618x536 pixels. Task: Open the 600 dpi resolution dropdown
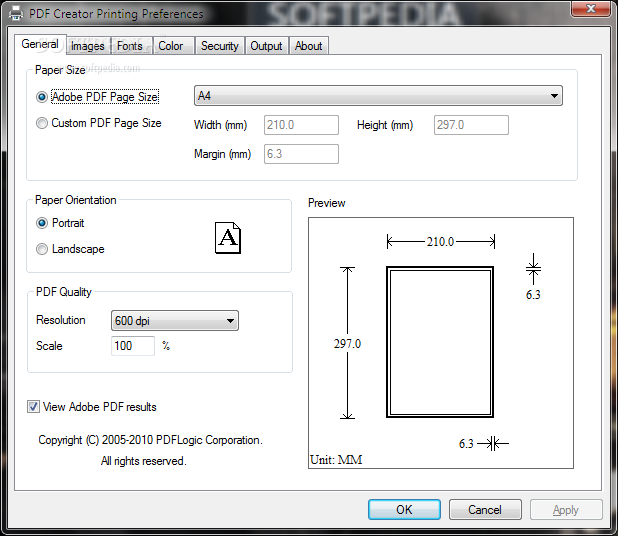[x=175, y=321]
